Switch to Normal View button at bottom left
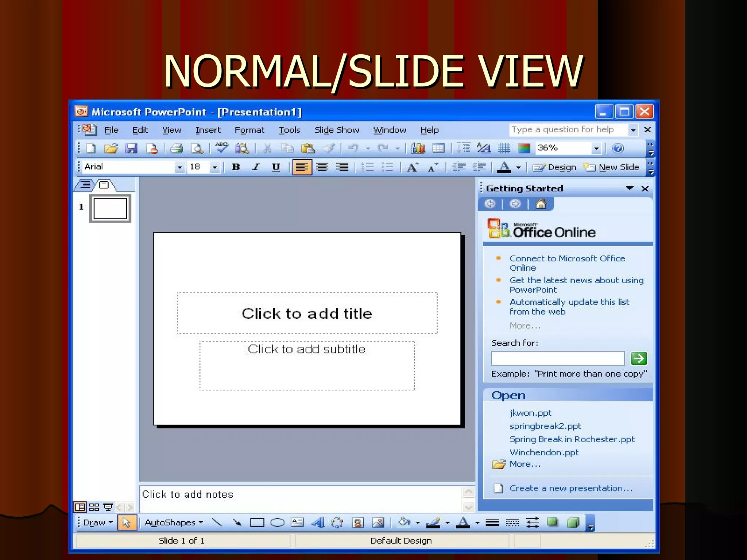Viewport: 747px width, 560px height. click(x=80, y=507)
